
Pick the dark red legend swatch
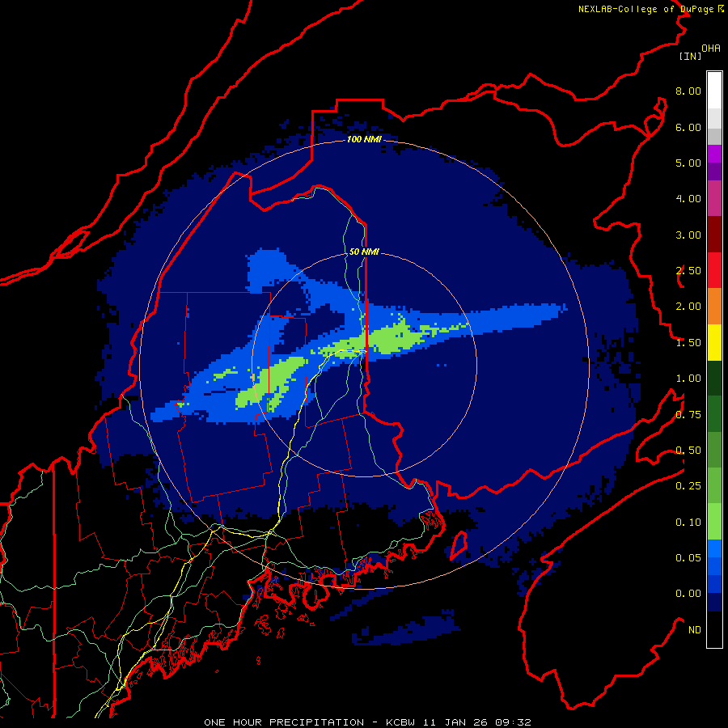point(714,235)
